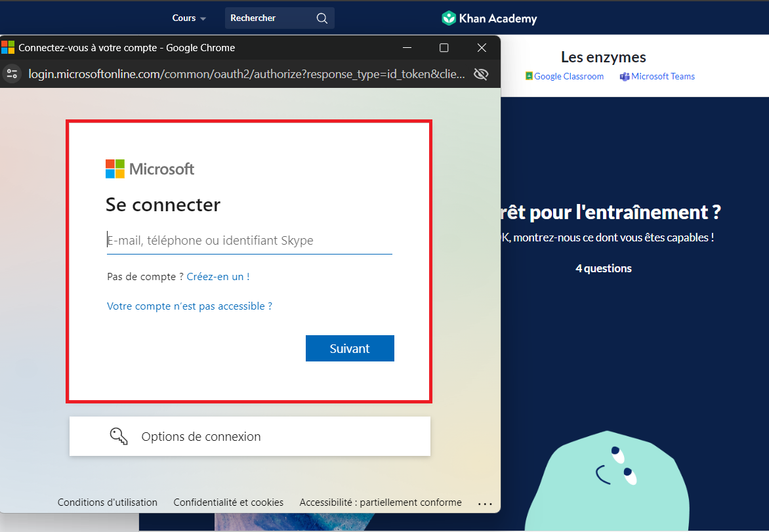Open Conditions d'utilisation link
This screenshot has width=769, height=532.
[108, 502]
